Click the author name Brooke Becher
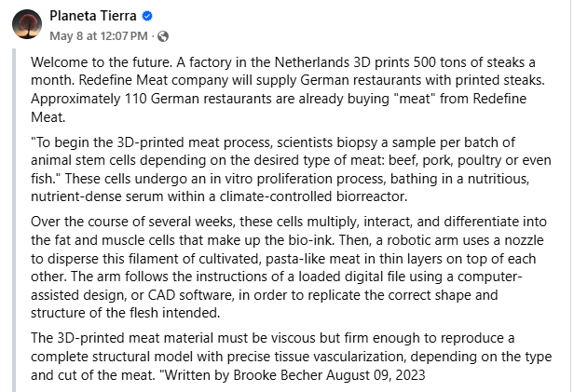Image resolution: width=574 pixels, height=392 pixels. [x=278, y=375]
